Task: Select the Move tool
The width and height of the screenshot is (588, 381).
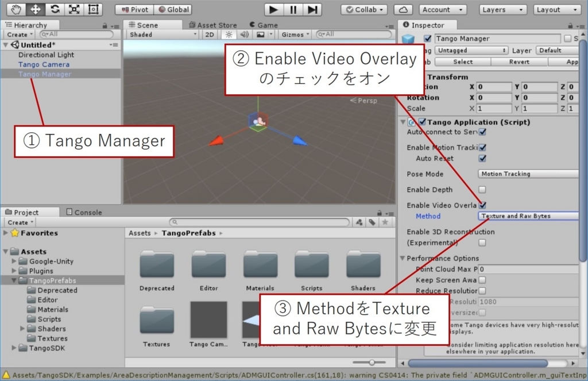Action: click(36, 9)
